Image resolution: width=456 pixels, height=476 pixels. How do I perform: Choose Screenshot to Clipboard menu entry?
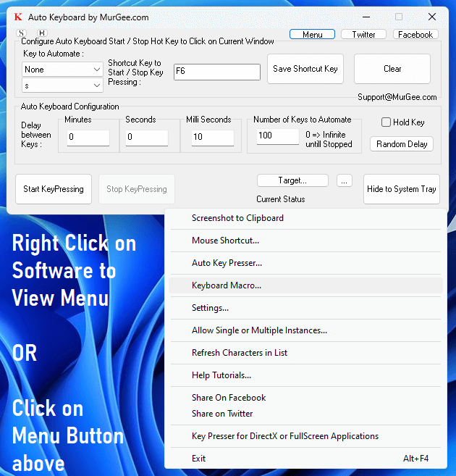237,218
